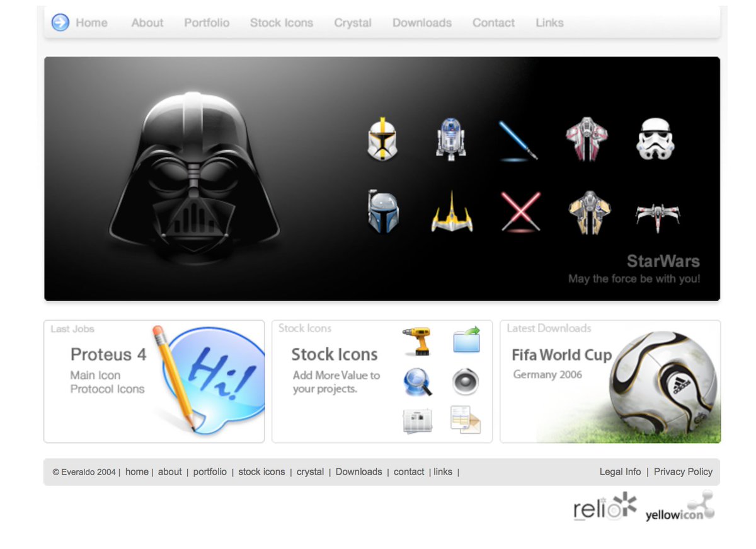This screenshot has height=549, width=756.
Task: Click the blue lightsaber icon
Action: click(518, 141)
